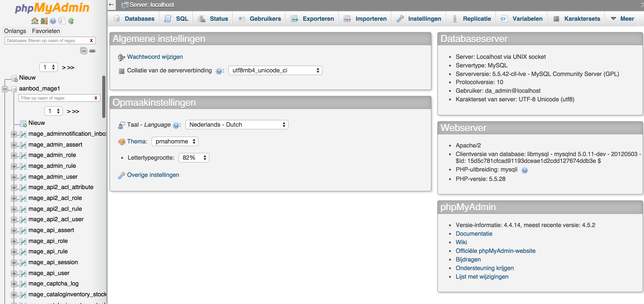The width and height of the screenshot is (644, 304).
Task: Open the documentation copy icon in sidebar
Action: [x=62, y=21]
